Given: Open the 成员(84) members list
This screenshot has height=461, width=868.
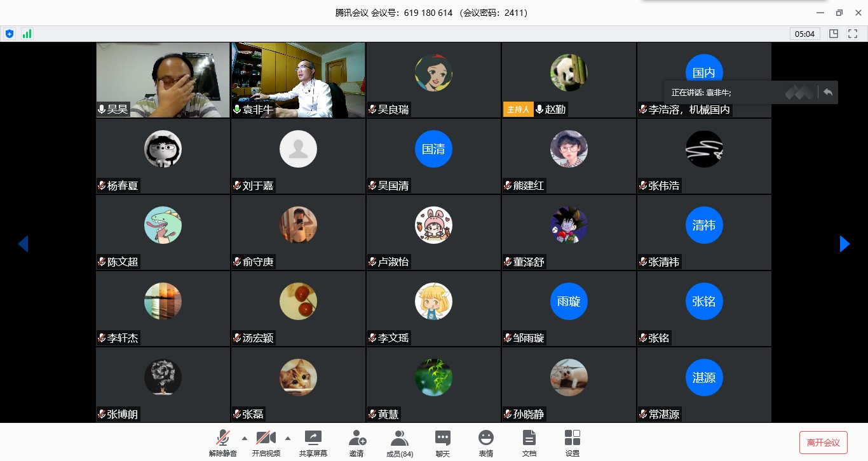Looking at the screenshot, I should pos(400,443).
